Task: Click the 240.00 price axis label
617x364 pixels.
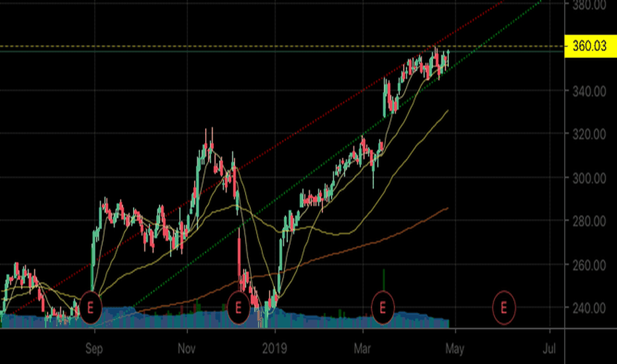Action: (589, 308)
